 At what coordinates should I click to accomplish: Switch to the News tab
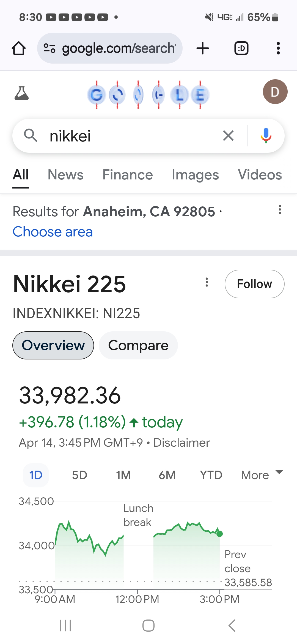(x=65, y=175)
